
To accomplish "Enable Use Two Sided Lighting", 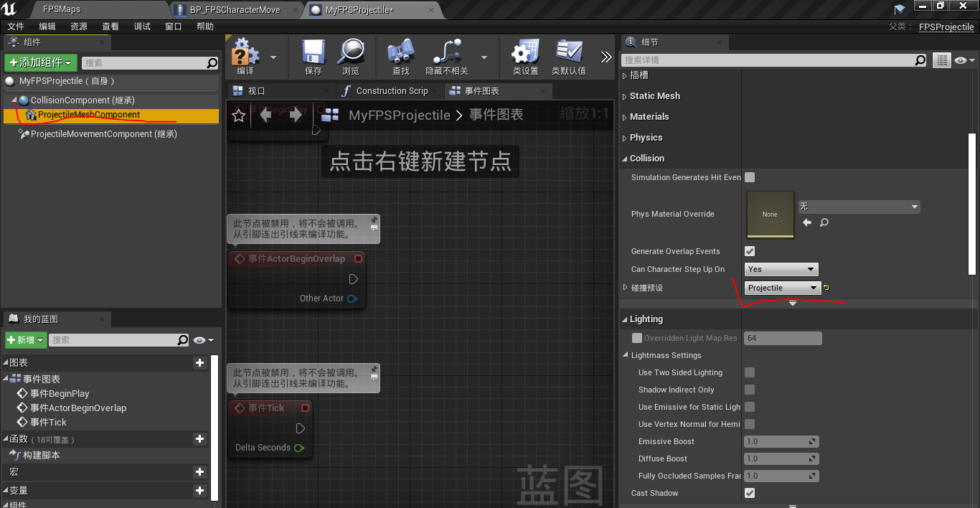I will [750, 372].
